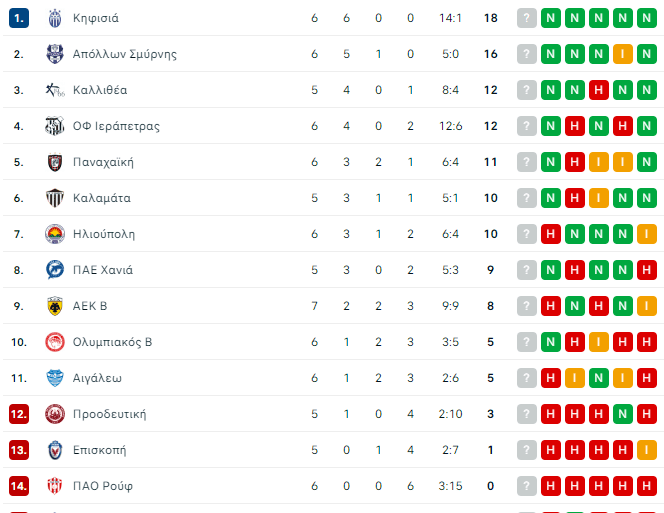Click the Ηλιούπολη team logo
664x513 pixels.
[55, 234]
